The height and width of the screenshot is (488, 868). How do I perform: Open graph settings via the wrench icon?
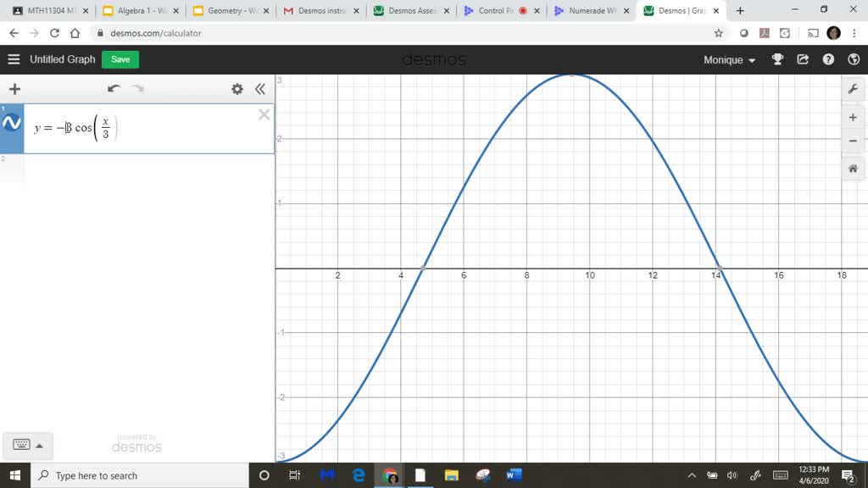853,88
